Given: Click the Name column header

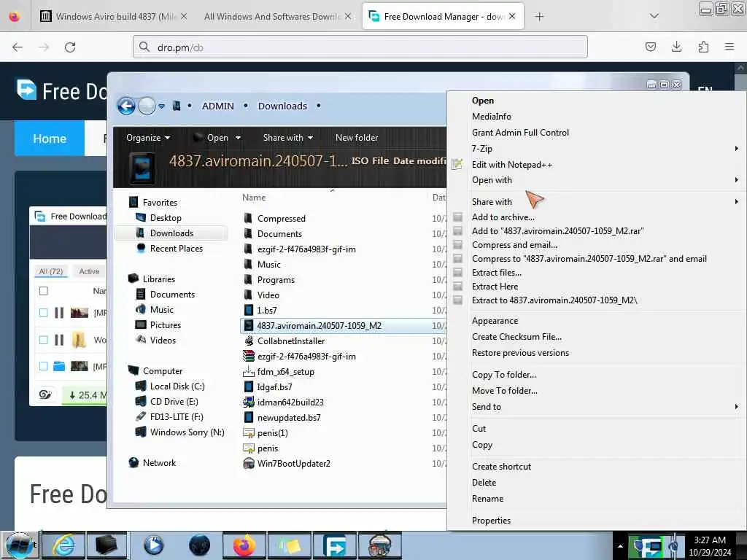Looking at the screenshot, I should 254,197.
